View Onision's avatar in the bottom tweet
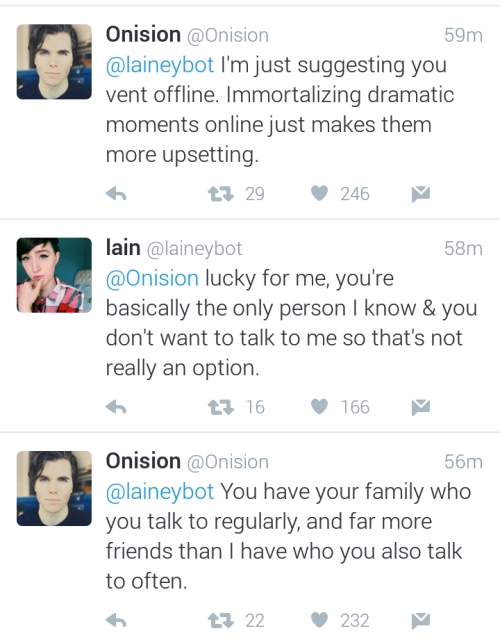The width and height of the screenshot is (500, 640). click(54, 488)
